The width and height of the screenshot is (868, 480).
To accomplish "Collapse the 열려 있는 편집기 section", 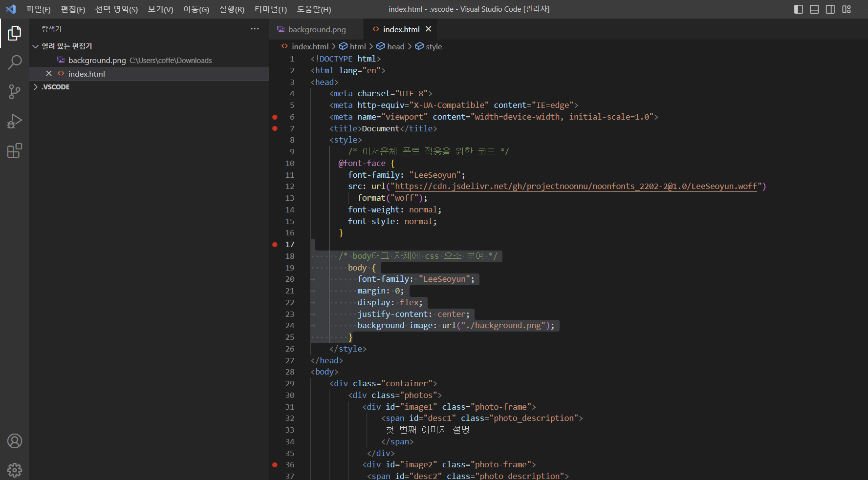I will coord(149,46).
